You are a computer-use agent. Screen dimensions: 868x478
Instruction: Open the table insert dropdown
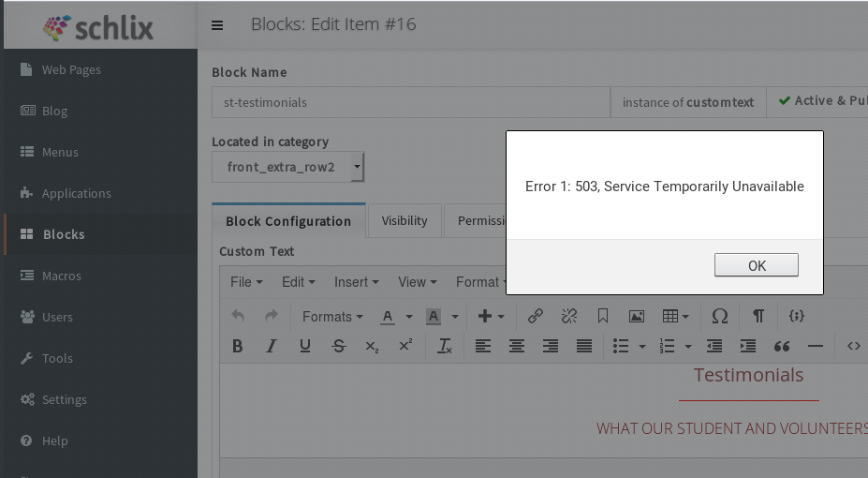tap(675, 316)
